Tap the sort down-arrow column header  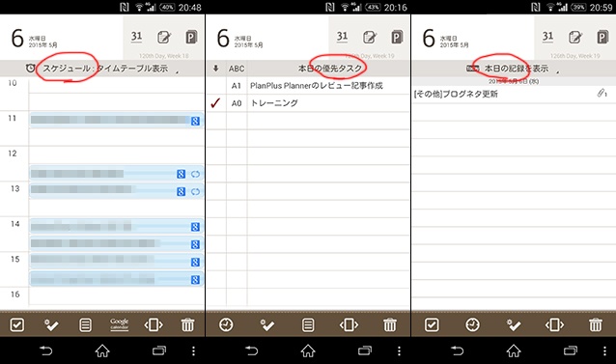(x=215, y=69)
